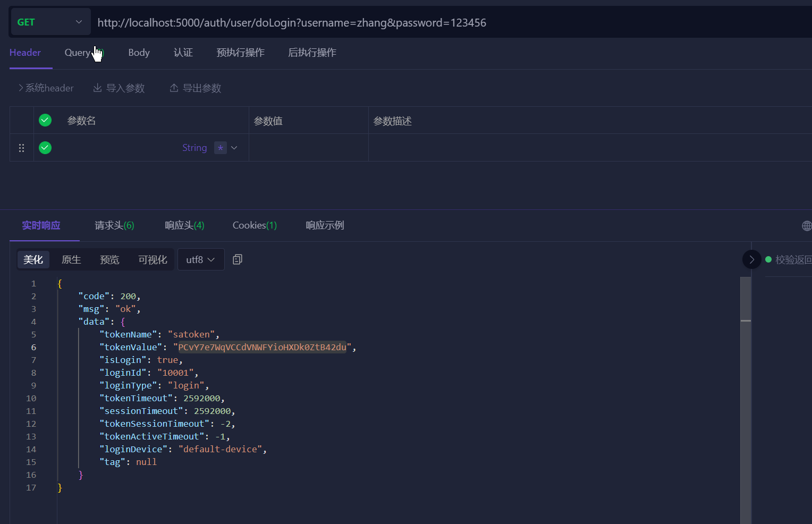The image size is (812, 524).
Task: Open the 认证 tab
Action: pyautogui.click(x=183, y=53)
